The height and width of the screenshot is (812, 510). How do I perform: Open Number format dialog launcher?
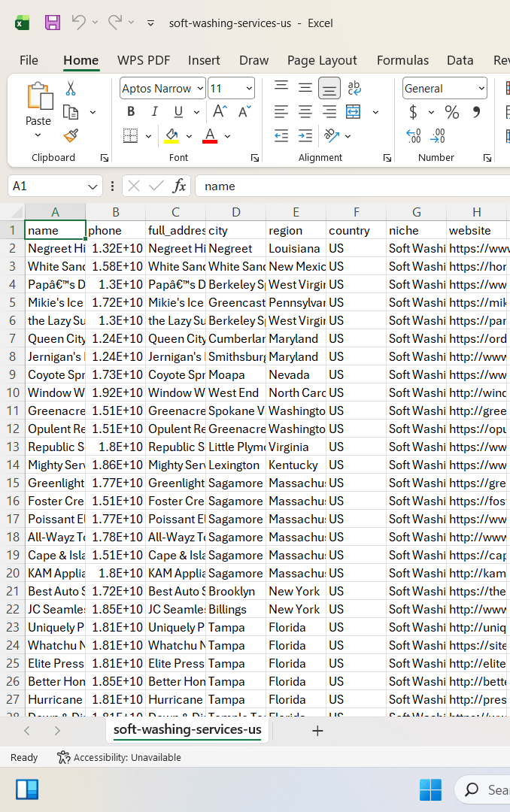coord(487,158)
